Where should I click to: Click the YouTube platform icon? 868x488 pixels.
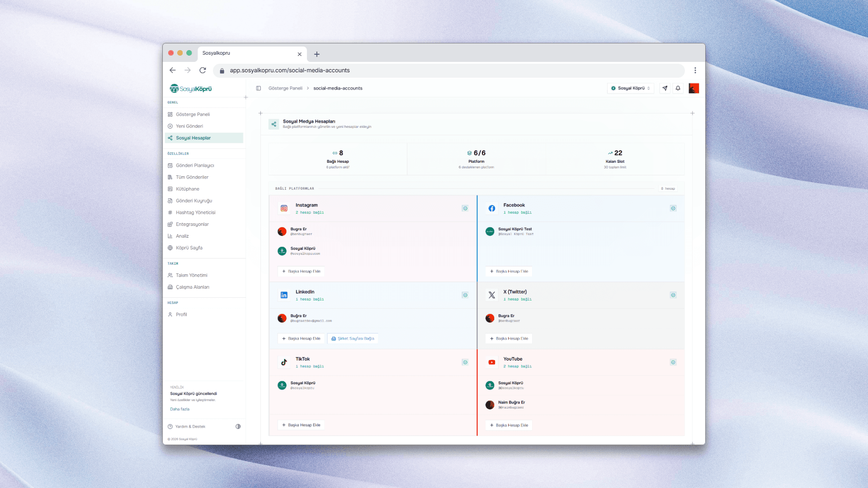[492, 362]
